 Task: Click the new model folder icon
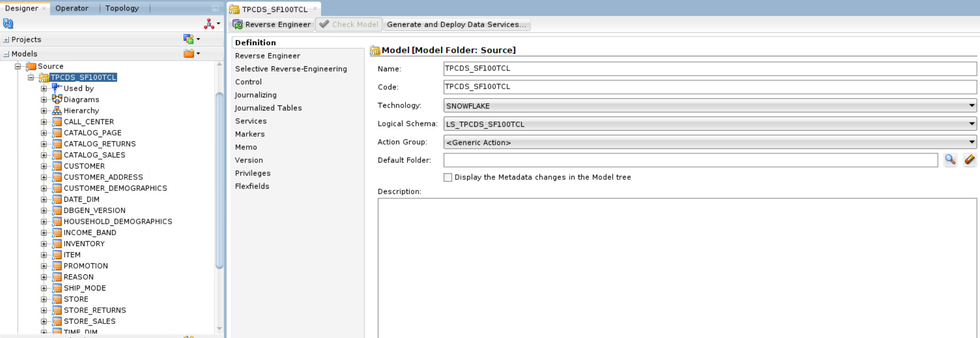click(x=189, y=53)
